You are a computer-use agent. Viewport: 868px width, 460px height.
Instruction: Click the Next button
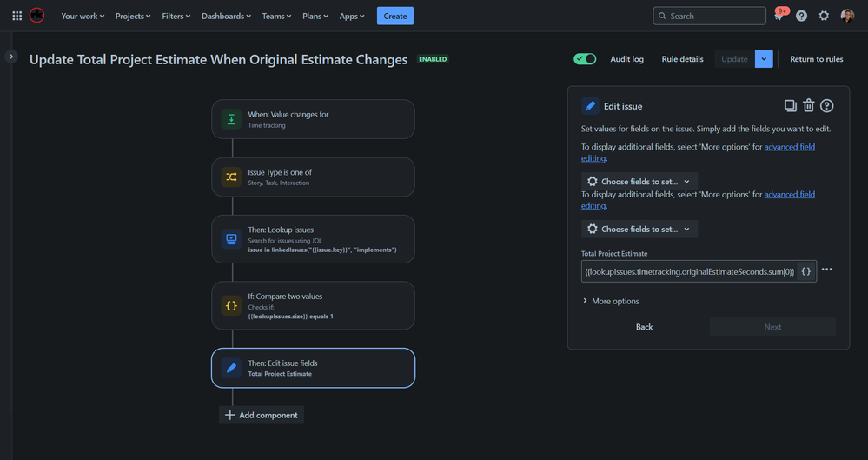(x=772, y=327)
